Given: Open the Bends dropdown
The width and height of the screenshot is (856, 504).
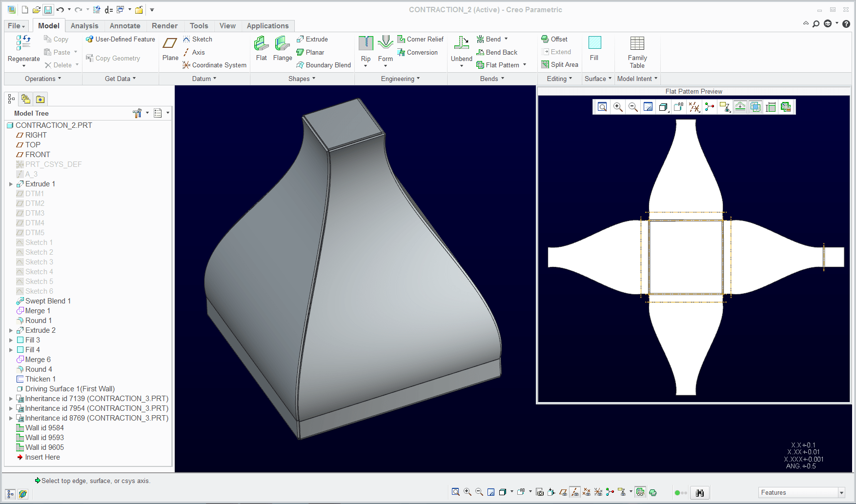Looking at the screenshot, I should pos(492,79).
